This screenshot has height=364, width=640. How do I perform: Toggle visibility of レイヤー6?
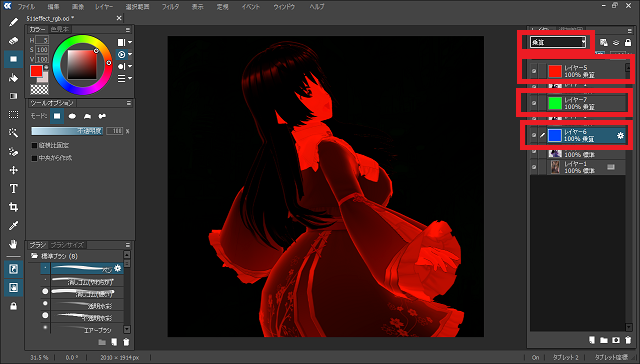(534, 135)
